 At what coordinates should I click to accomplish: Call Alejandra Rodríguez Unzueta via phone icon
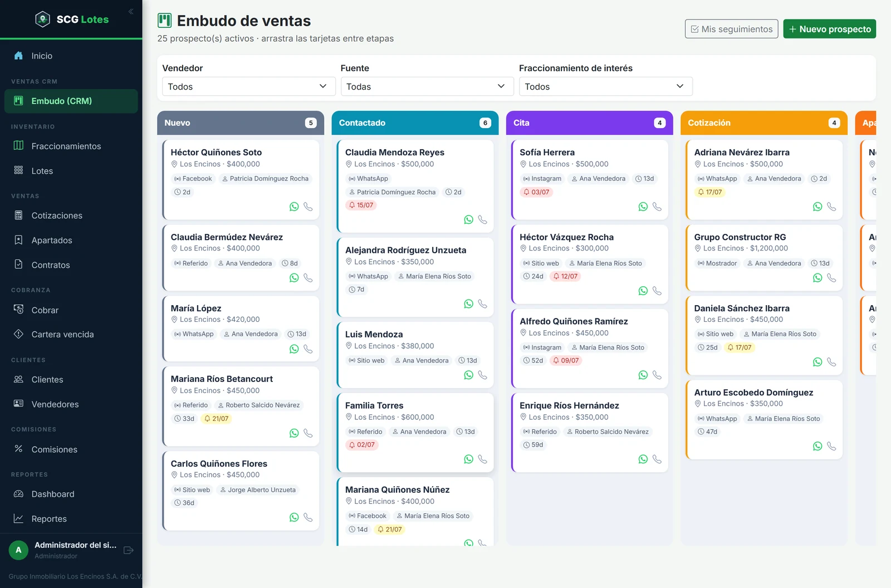tap(482, 304)
